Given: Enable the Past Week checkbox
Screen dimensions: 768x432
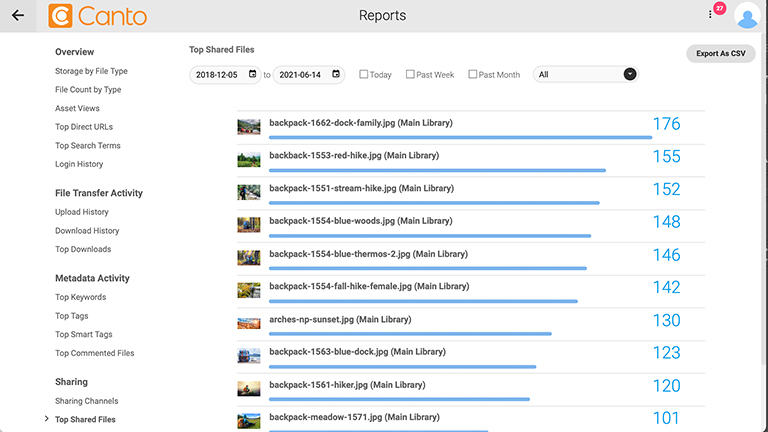Looking at the screenshot, I should (410, 74).
